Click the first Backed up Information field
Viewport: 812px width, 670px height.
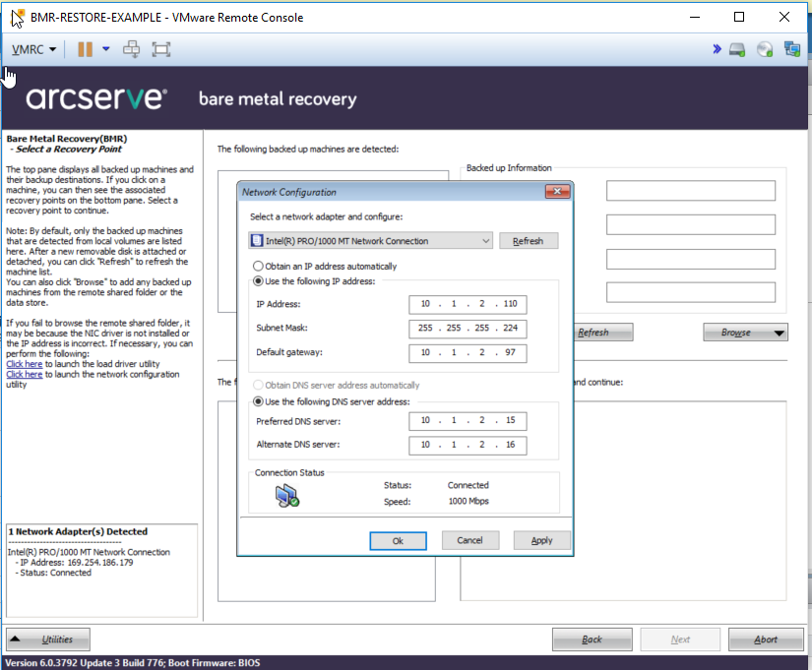[x=691, y=191]
